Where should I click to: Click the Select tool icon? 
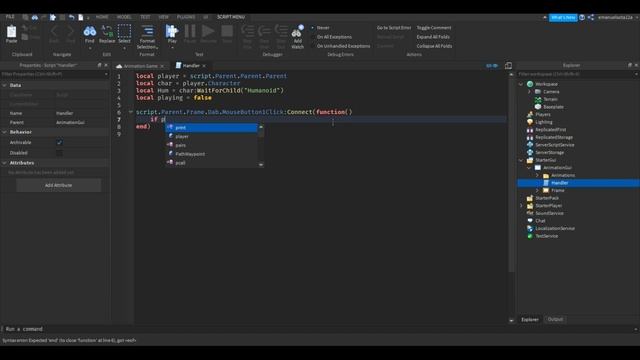124,31
